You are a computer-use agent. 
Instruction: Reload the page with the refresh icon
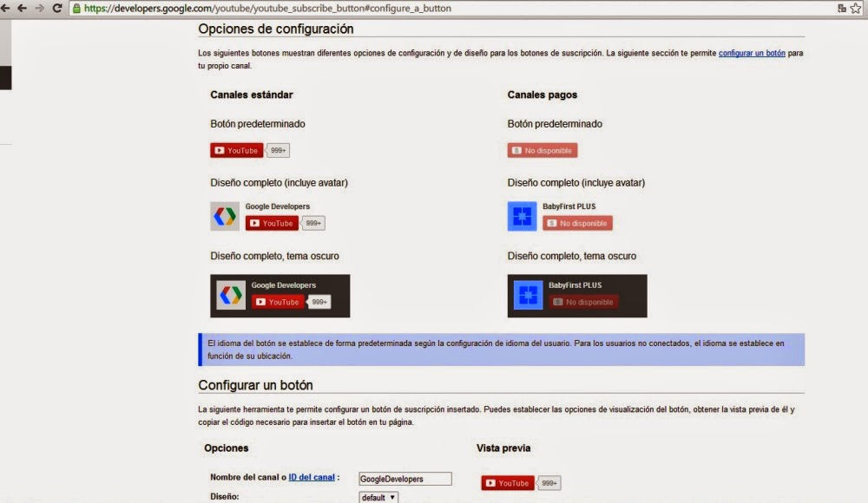coord(57,9)
